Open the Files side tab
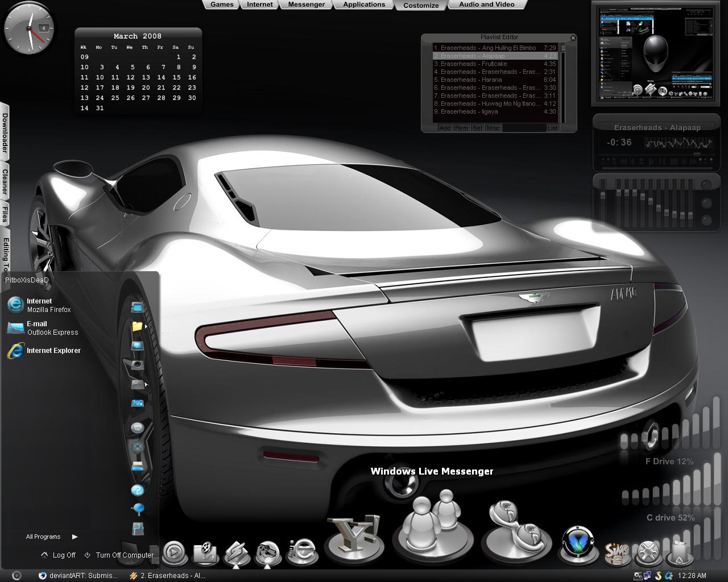Viewport: 728px width, 582px height. 5,214
